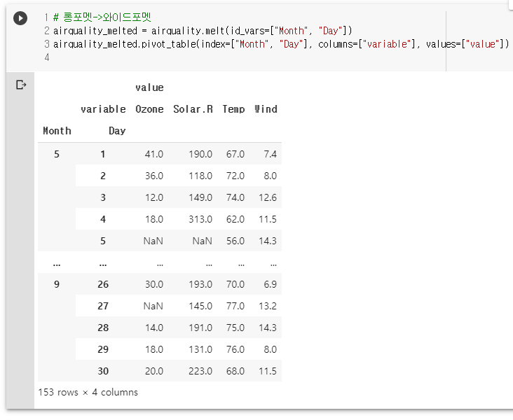Click Wind value 13.2
Screen dimensions: 513x420
(268, 307)
